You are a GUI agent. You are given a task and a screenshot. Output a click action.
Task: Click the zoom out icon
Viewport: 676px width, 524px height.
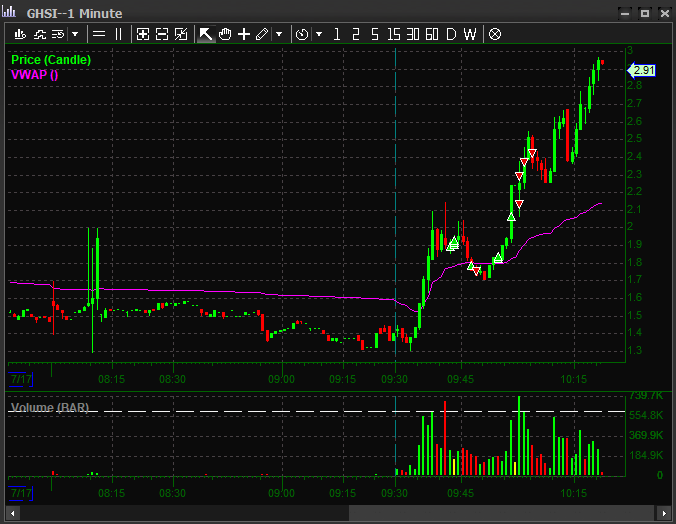click(x=162, y=34)
